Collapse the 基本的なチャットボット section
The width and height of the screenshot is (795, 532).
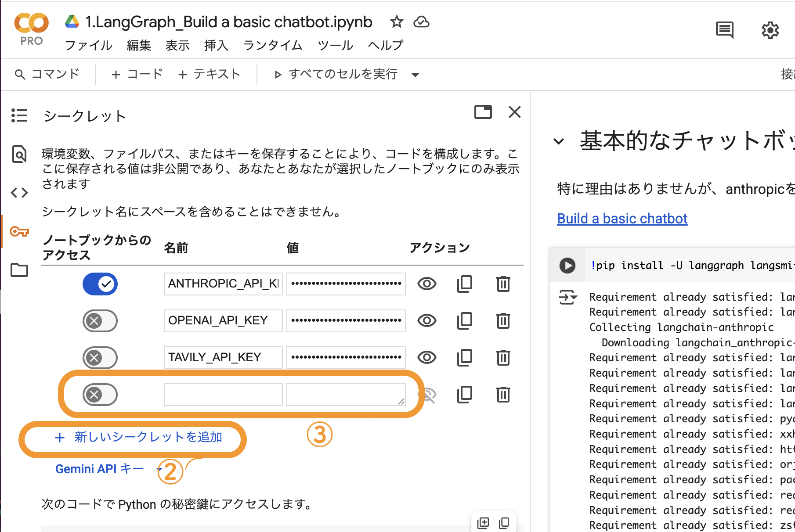point(559,141)
